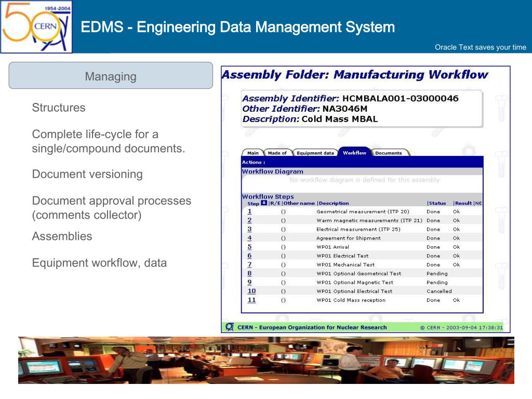Click the CERN footer logo icon

[x=230, y=327]
